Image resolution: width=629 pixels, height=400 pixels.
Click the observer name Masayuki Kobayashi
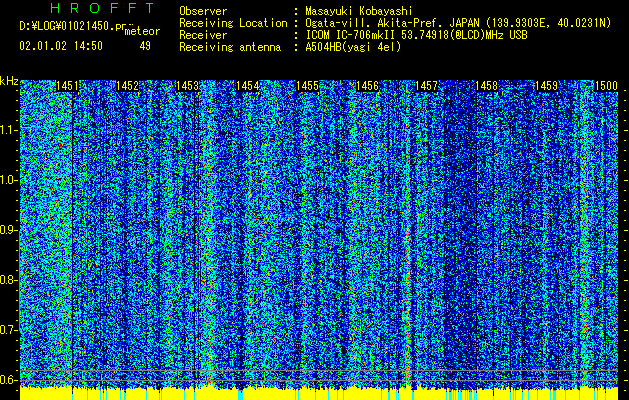pos(359,11)
